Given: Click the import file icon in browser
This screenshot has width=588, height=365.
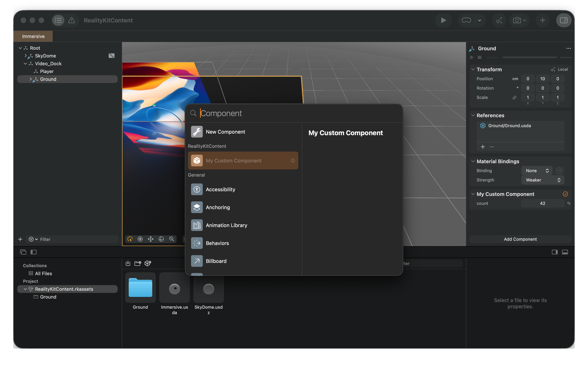Looking at the screenshot, I should [x=128, y=263].
